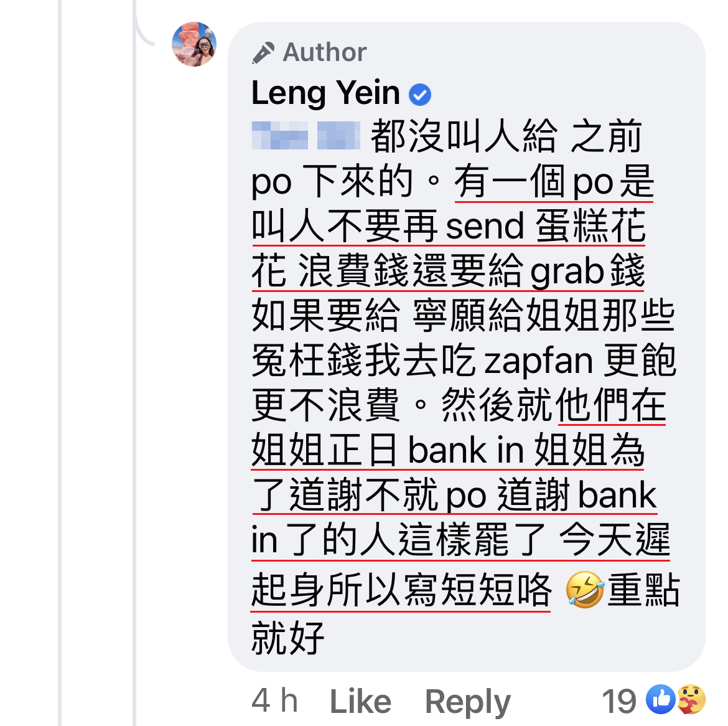
Task: Open the 4 h timestamp link
Action: coord(275,700)
